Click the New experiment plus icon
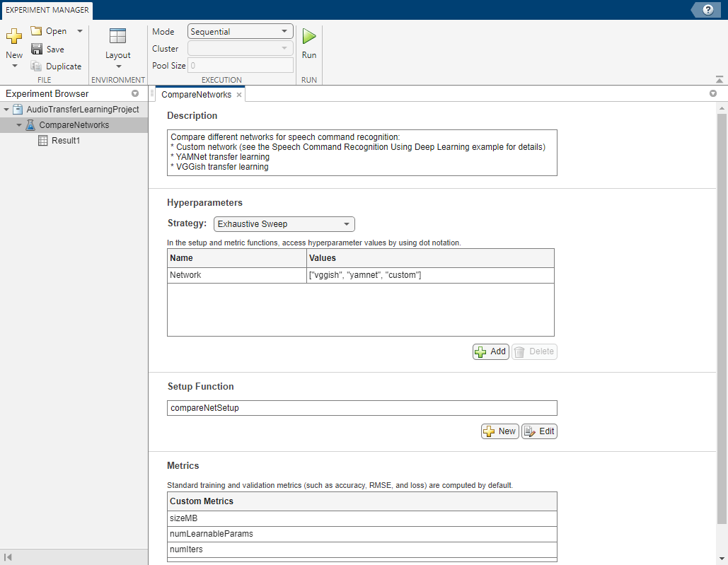728x565 pixels. coord(14,37)
